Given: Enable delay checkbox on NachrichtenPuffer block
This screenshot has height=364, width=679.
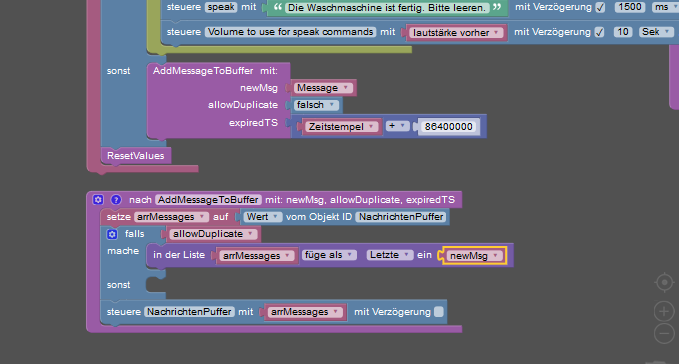Looking at the screenshot, I should [439, 312].
